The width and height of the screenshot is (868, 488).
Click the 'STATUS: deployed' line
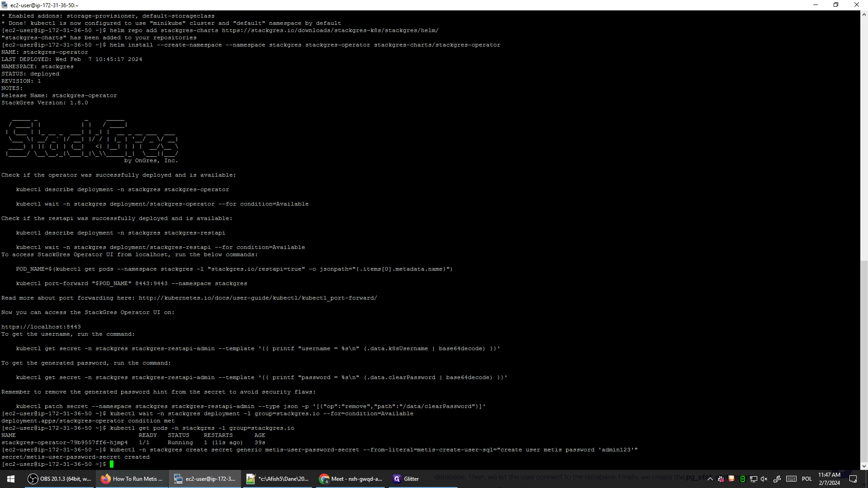[x=30, y=74]
